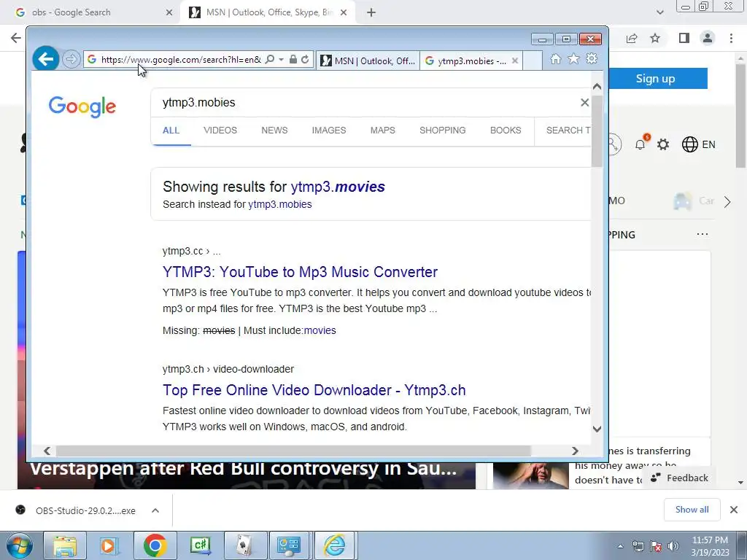This screenshot has height=560, width=747.
Task: Click the Internet Explorer forward arrow button
Action: pyautogui.click(x=71, y=60)
